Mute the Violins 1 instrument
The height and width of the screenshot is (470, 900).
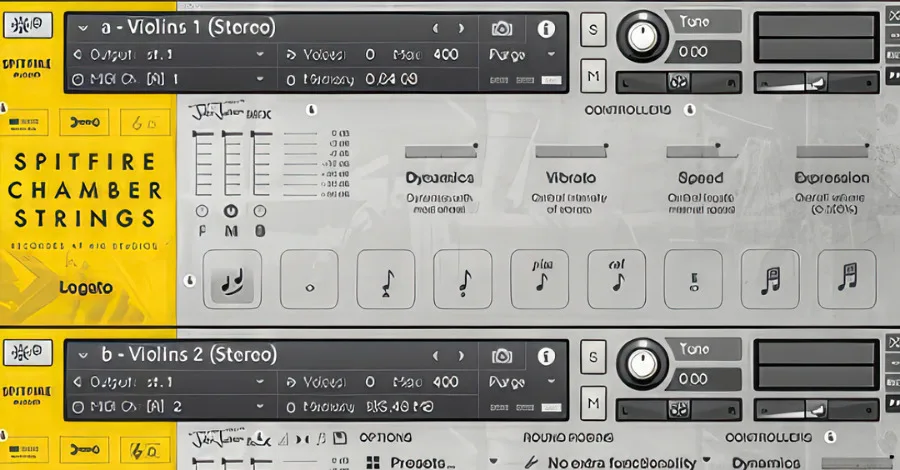[593, 76]
